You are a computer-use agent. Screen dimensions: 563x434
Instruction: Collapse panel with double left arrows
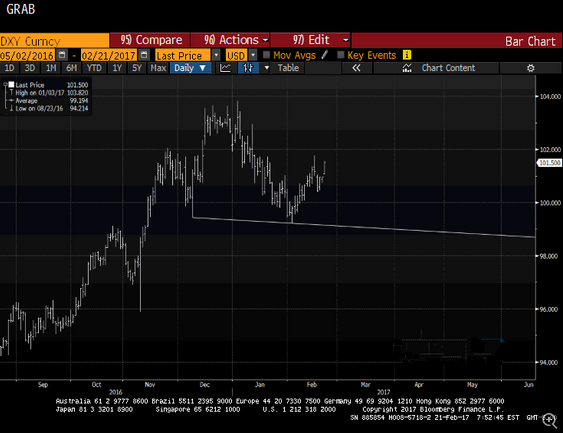356,68
